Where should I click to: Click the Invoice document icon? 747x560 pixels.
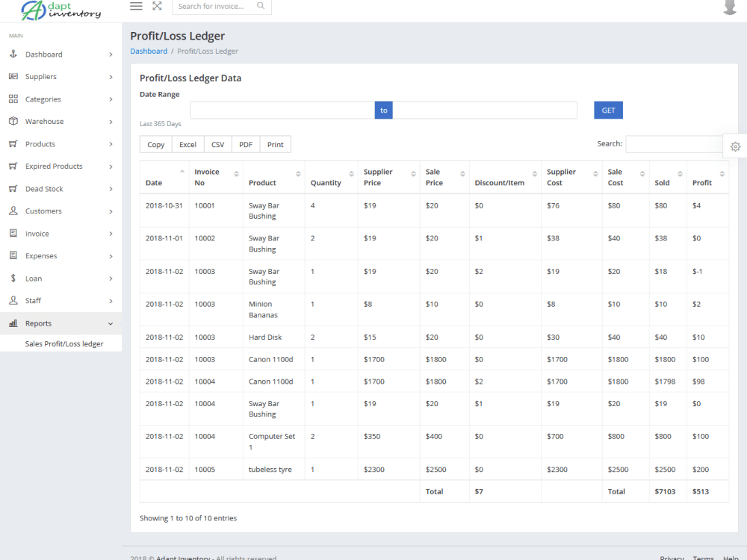click(x=13, y=233)
